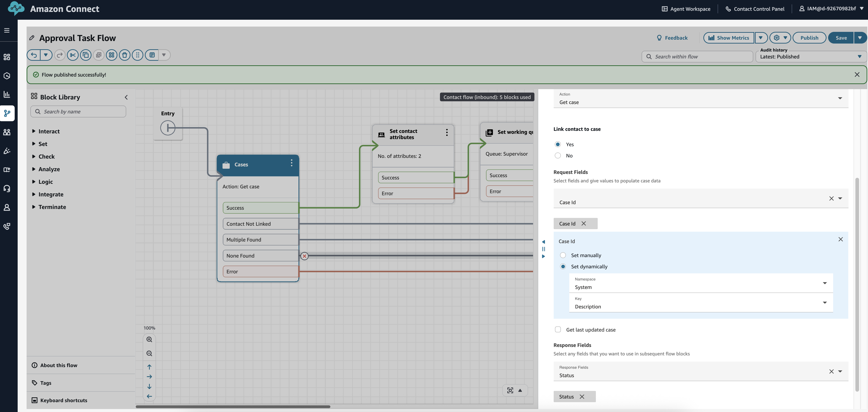Click the headset support icon in the sidebar
The width and height of the screenshot is (868, 412).
click(7, 188)
